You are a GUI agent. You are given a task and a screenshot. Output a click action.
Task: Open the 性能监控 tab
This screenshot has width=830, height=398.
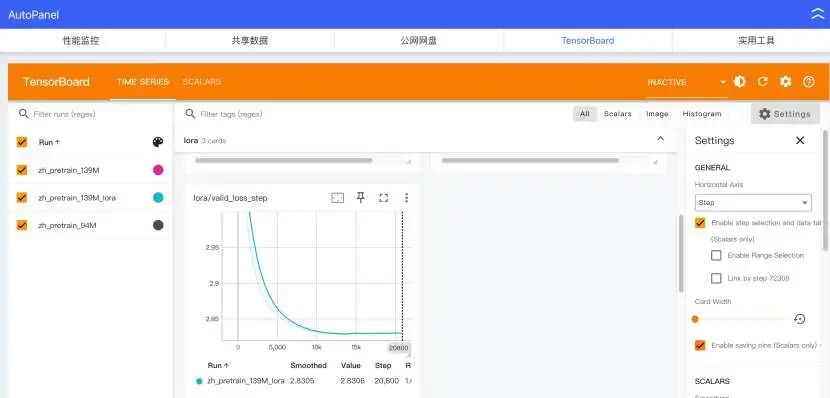pyautogui.click(x=81, y=40)
